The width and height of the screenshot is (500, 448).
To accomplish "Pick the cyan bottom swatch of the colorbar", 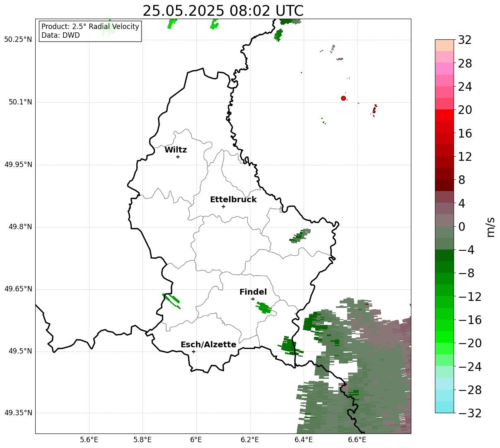I will pos(444,407).
